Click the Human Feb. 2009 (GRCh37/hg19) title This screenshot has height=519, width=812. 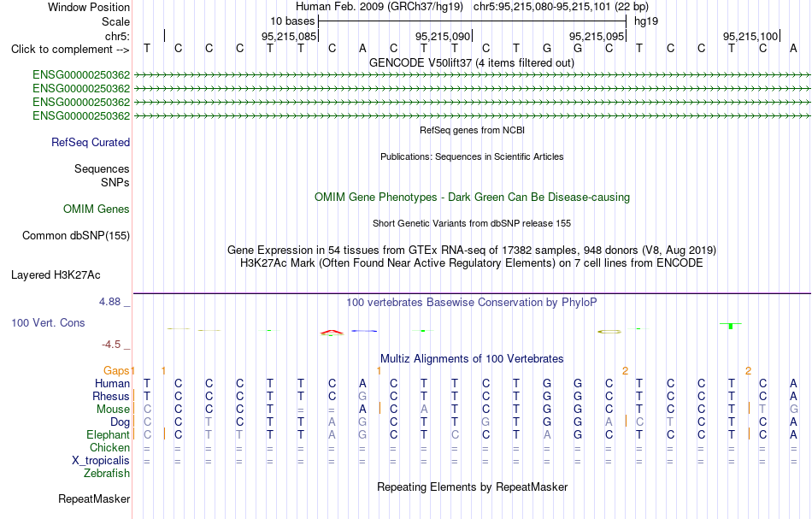tap(380, 7)
